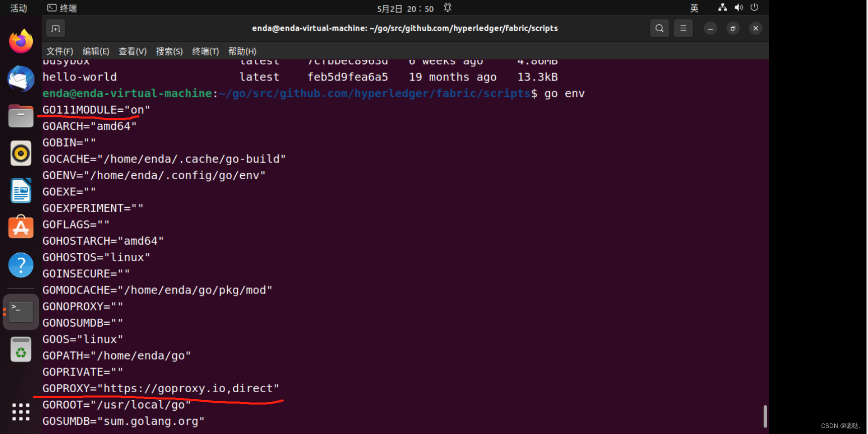
Task: Open the Trash from the dock
Action: (x=21, y=349)
